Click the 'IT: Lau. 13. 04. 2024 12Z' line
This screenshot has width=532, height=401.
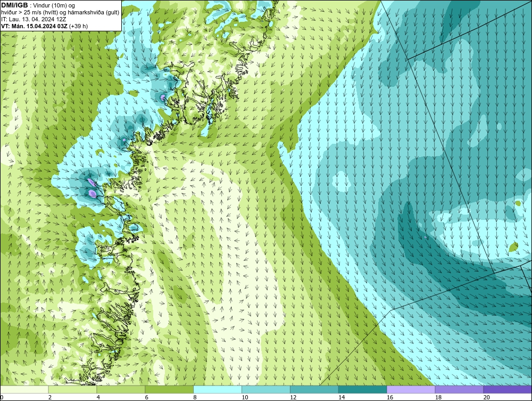(x=34, y=19)
